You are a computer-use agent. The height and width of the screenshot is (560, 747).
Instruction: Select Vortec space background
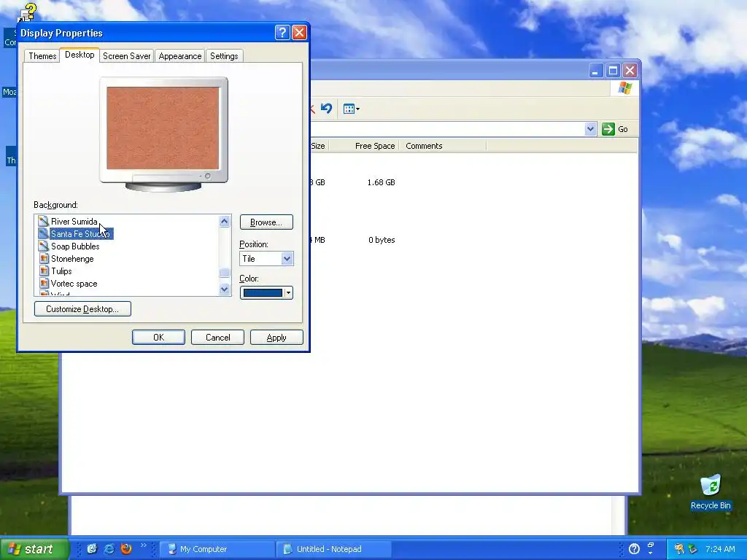coord(74,284)
